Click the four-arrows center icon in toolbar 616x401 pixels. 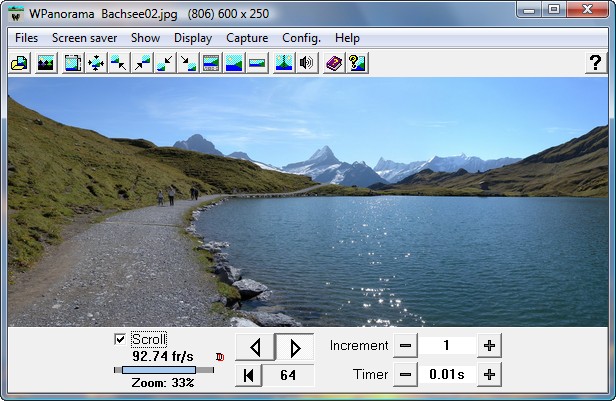tap(96, 63)
